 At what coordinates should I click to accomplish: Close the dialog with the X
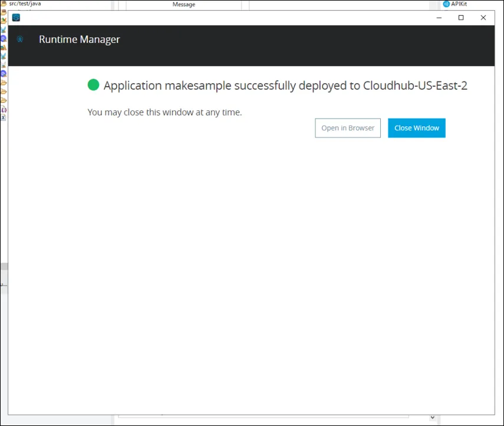[x=483, y=18]
